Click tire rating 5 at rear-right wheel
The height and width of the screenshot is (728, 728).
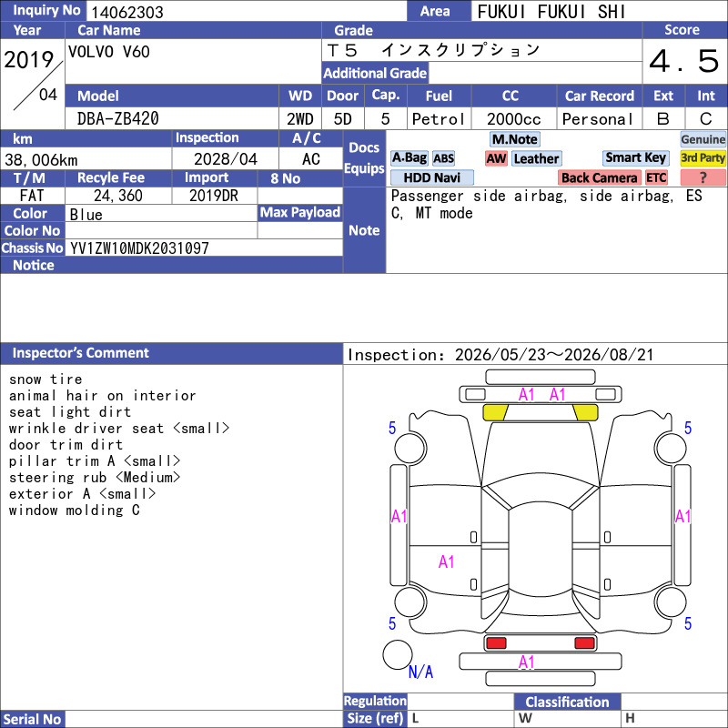[x=688, y=623]
